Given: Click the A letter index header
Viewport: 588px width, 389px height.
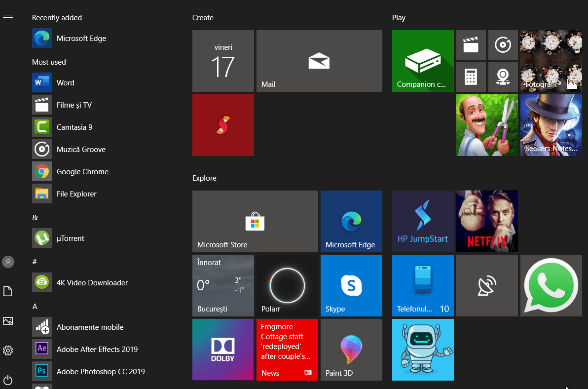Looking at the screenshot, I should (x=35, y=307).
